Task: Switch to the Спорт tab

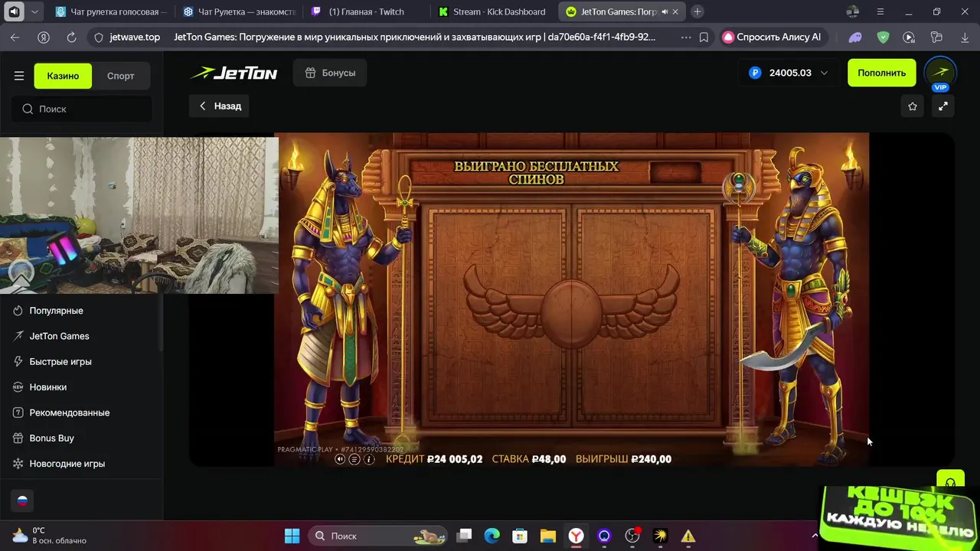Action: click(x=121, y=76)
